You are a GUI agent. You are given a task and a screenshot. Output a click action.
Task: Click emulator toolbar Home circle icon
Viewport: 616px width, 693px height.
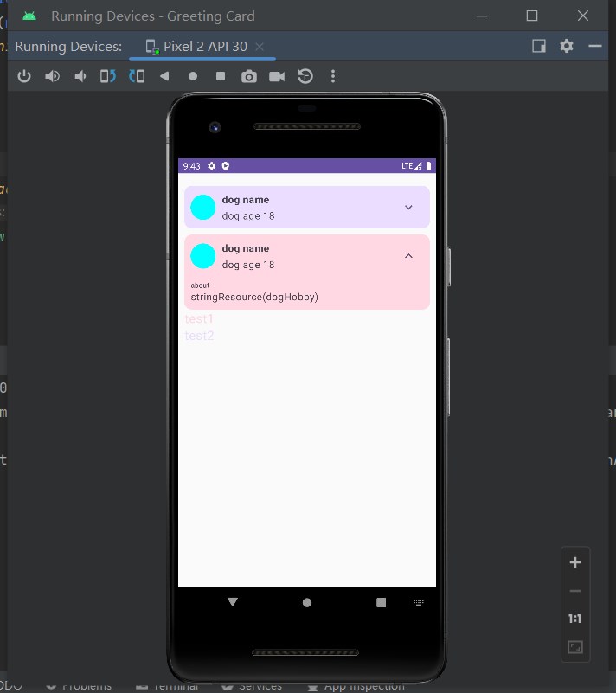193,76
